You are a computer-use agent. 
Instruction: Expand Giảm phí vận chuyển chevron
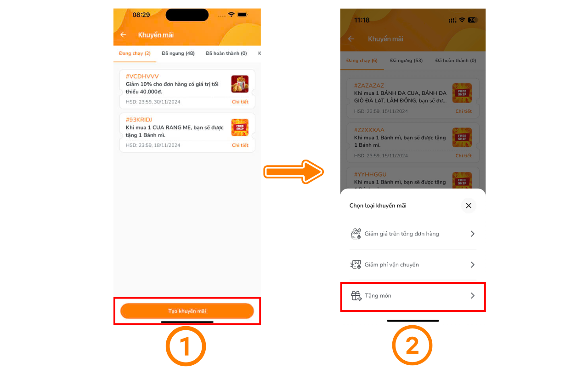pos(473,264)
